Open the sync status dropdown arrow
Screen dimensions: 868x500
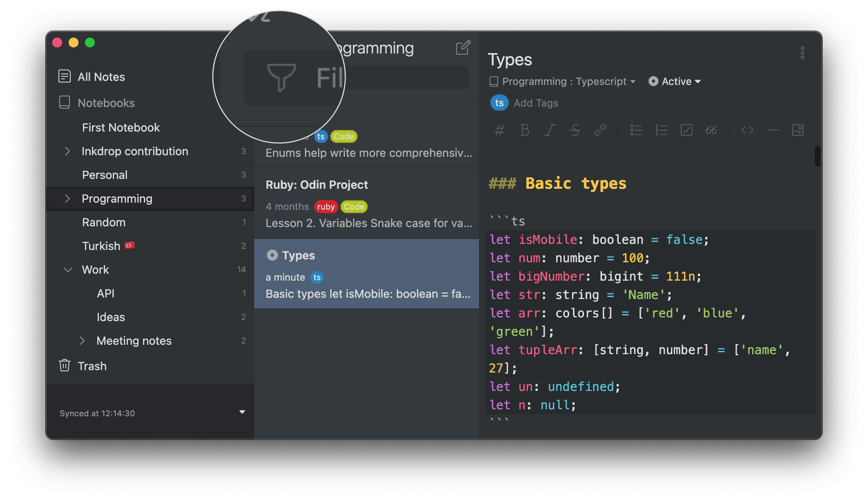[242, 412]
